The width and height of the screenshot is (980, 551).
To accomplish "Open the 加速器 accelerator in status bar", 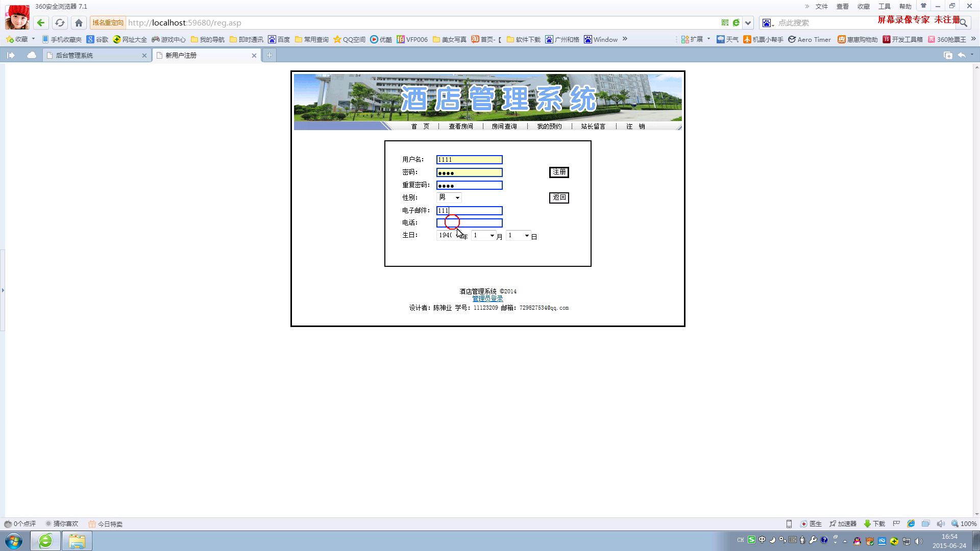I will pyautogui.click(x=843, y=524).
